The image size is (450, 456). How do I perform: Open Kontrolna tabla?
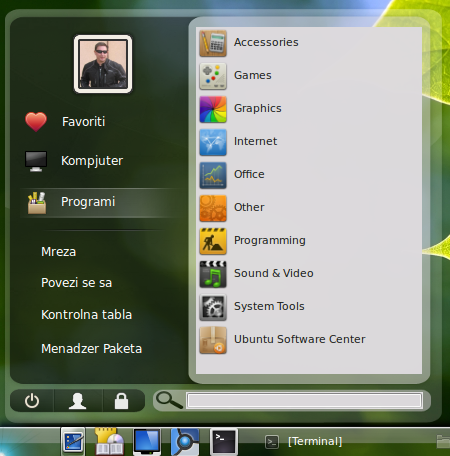click(86, 315)
